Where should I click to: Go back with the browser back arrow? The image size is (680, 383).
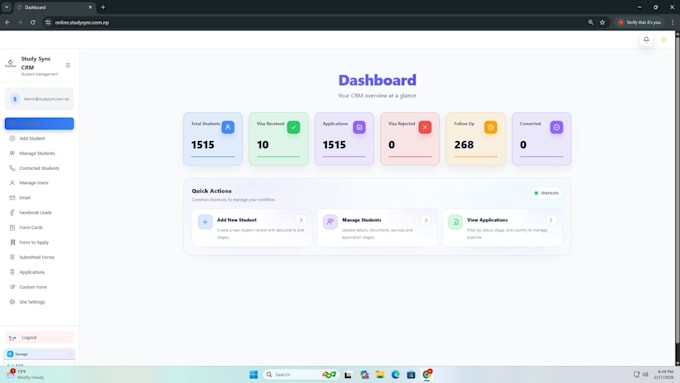tap(7, 22)
